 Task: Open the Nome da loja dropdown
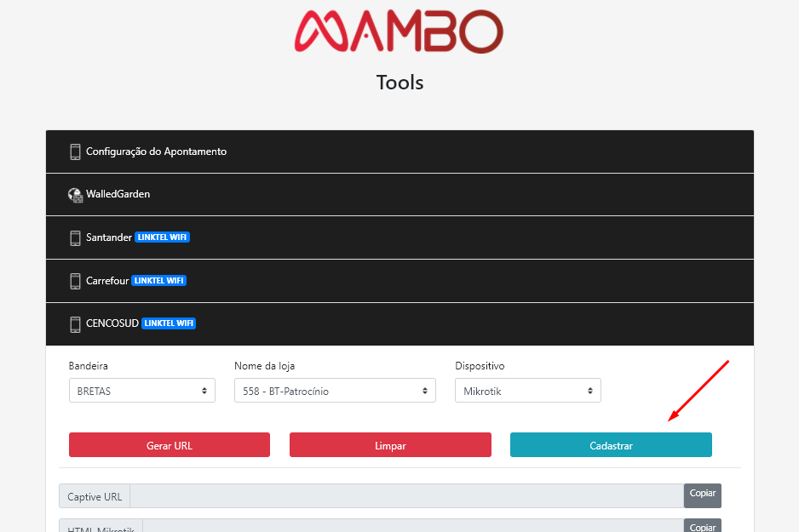pos(335,391)
